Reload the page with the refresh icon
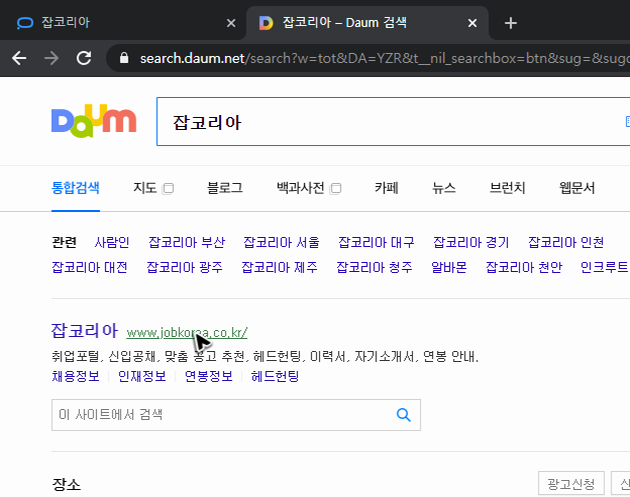 (x=84, y=59)
